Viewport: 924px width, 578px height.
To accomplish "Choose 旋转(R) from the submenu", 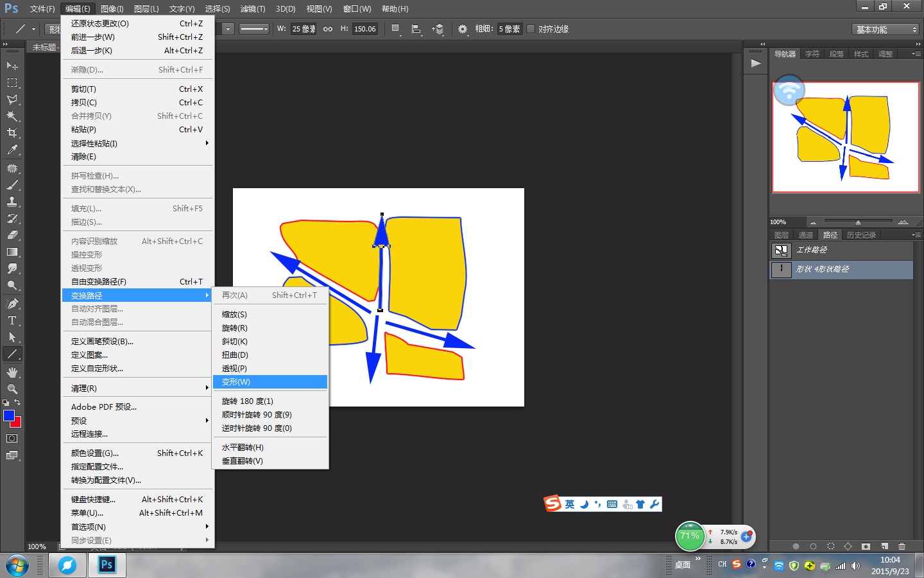I will [270, 328].
